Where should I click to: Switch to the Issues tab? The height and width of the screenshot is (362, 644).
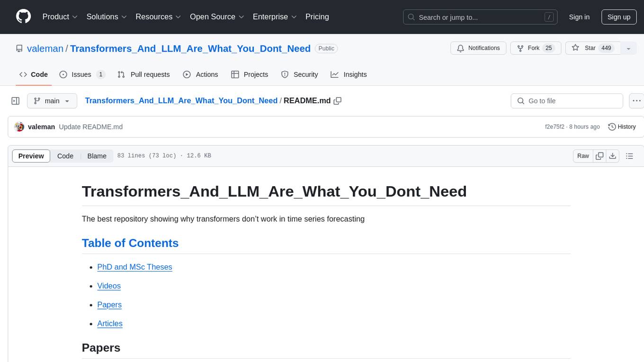[x=82, y=74]
